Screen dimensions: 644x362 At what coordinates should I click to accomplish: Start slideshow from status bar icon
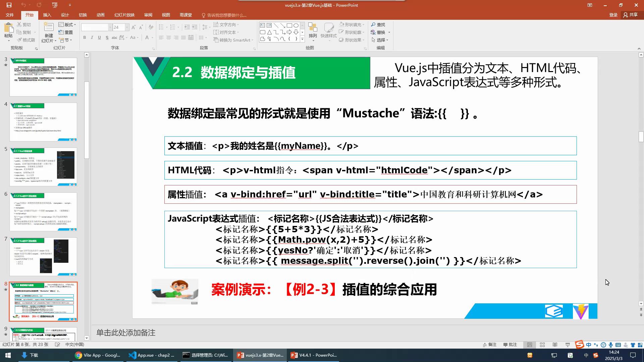[x=568, y=345]
